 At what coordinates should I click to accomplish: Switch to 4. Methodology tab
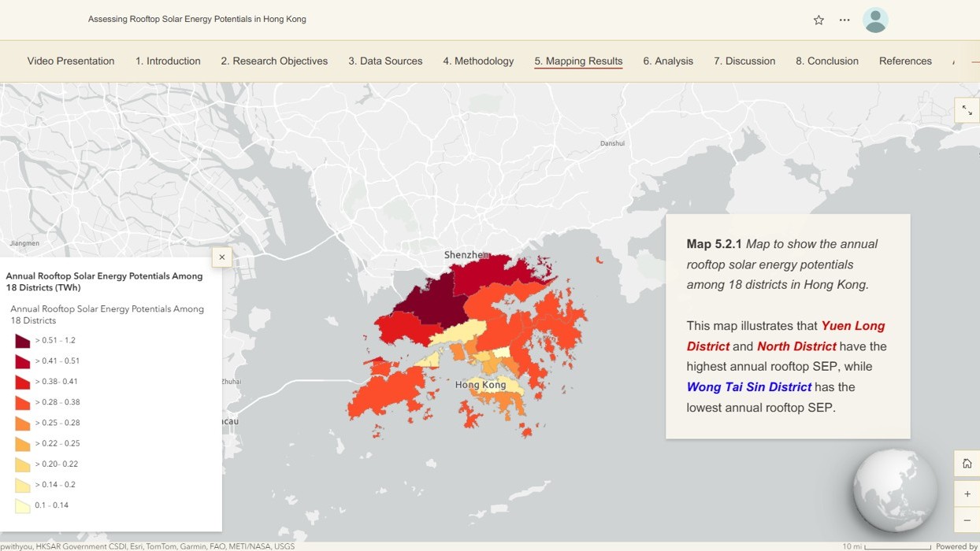478,61
